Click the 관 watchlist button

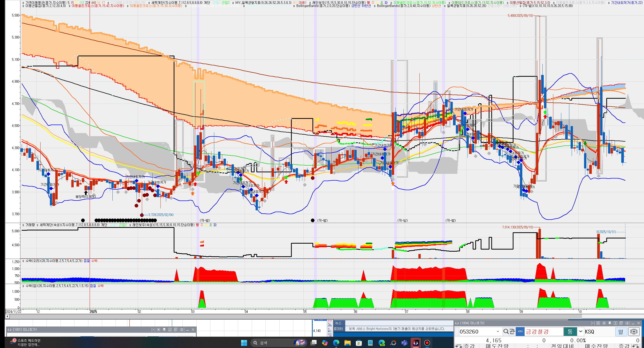pyautogui.click(x=512, y=331)
